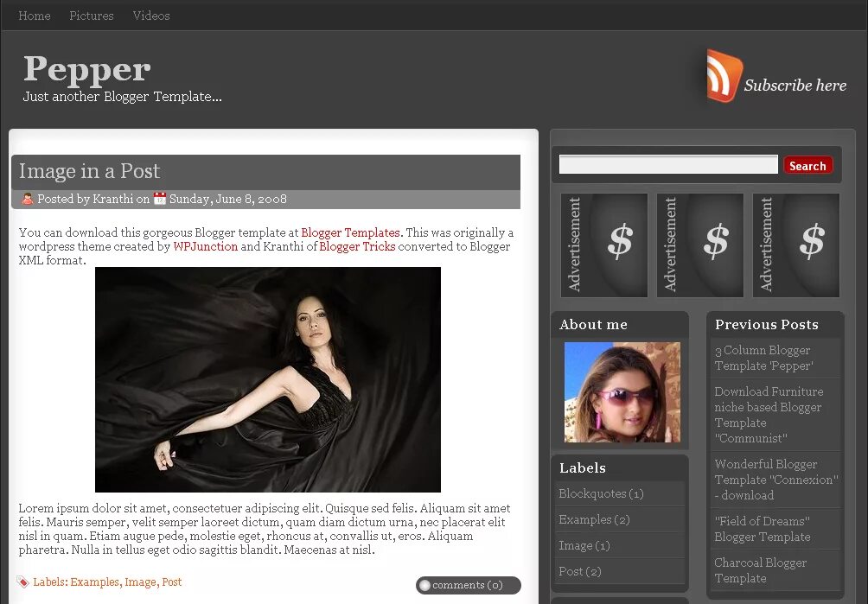The width and height of the screenshot is (868, 604).
Task: Click the About me profile photo
Action: [622, 392]
